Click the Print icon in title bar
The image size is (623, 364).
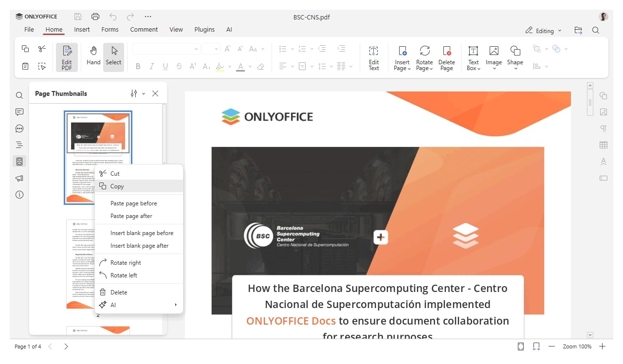[95, 17]
